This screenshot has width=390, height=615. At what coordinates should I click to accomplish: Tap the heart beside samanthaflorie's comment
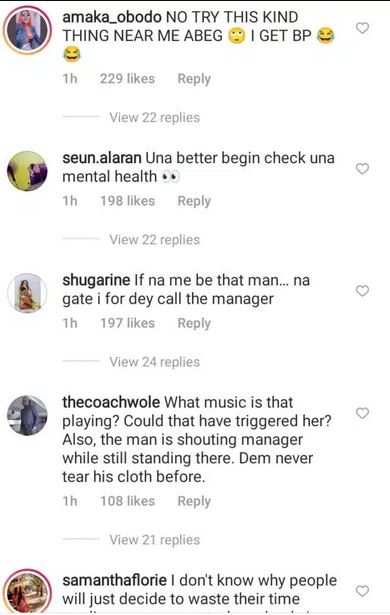pos(362,591)
